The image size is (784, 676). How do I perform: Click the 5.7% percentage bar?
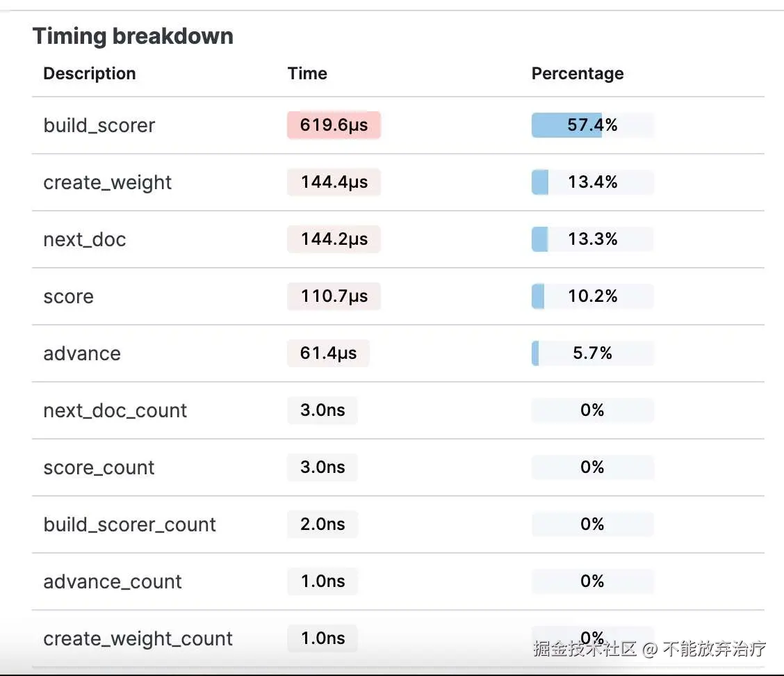pos(592,353)
